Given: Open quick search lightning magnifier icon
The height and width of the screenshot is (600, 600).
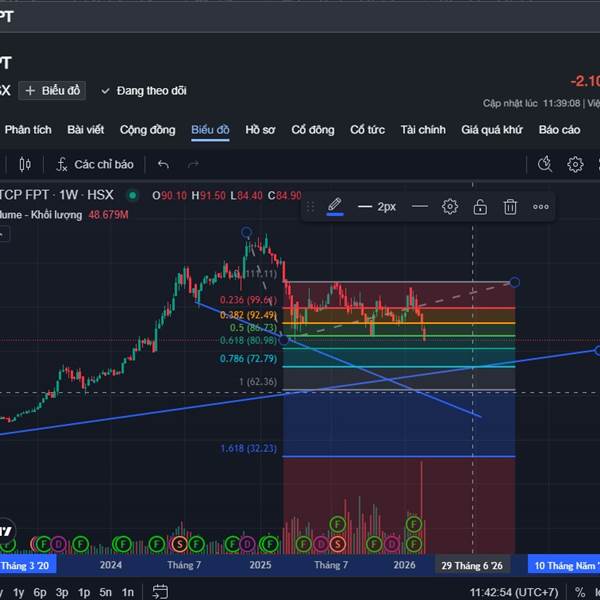Looking at the screenshot, I should tap(545, 165).
